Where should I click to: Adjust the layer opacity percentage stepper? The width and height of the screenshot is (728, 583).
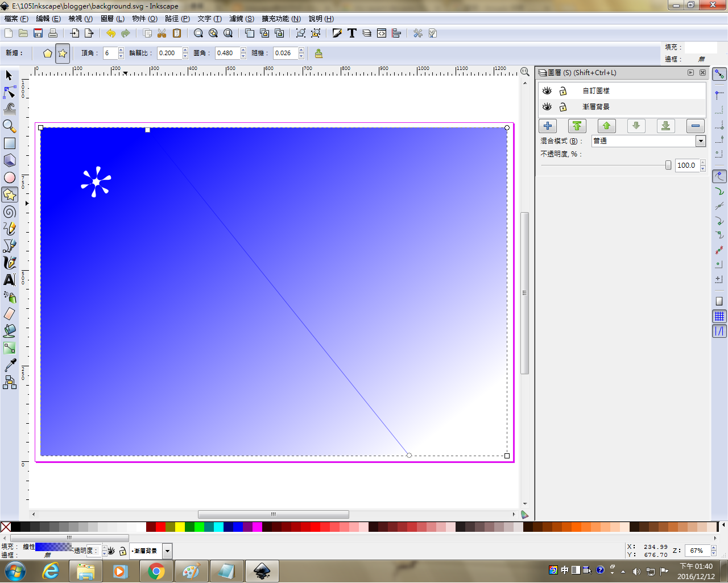coord(703,166)
